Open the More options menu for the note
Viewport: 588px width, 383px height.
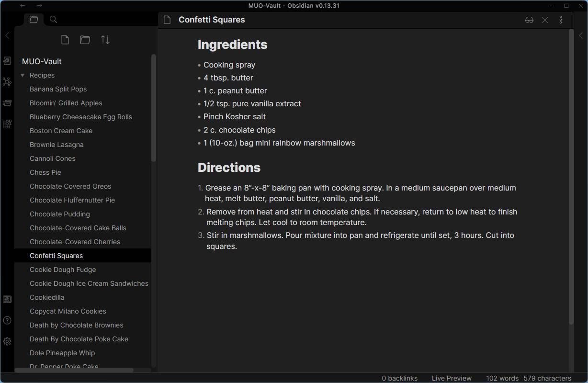click(561, 20)
